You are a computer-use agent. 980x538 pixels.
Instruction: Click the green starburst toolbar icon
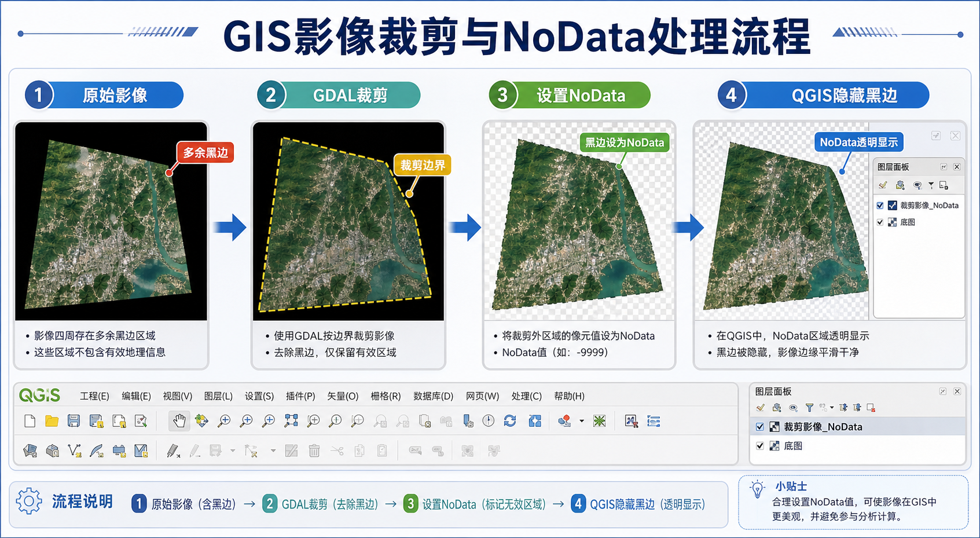[600, 421]
